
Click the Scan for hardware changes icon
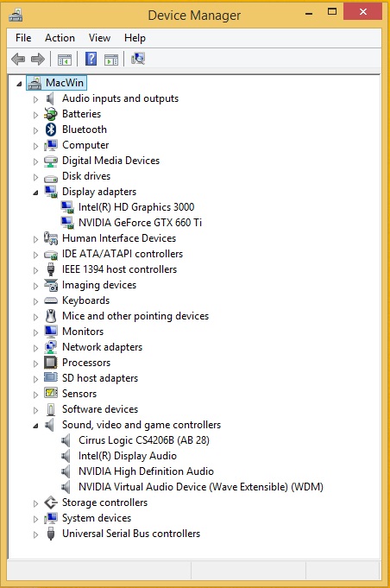[138, 59]
